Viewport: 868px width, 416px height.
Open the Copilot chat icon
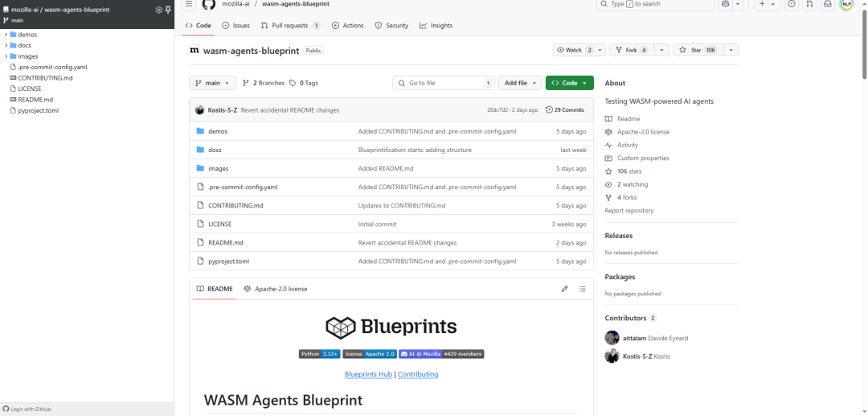tap(725, 4)
